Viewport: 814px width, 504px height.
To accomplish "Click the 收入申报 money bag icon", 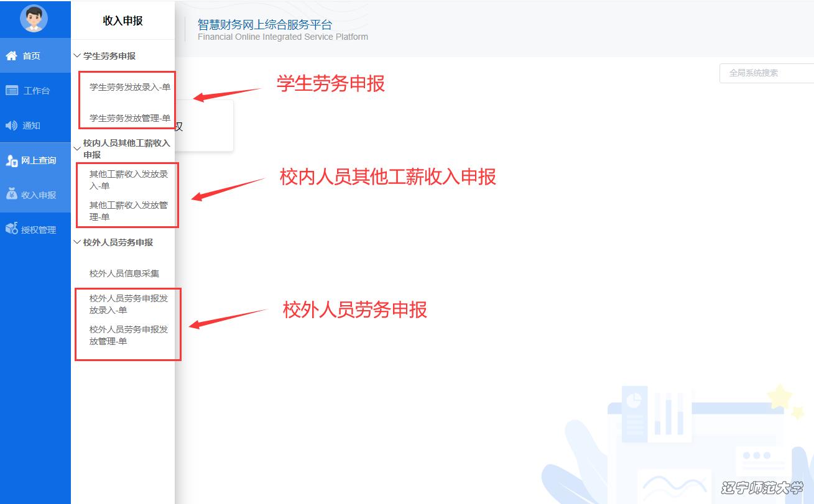I will click(x=12, y=195).
